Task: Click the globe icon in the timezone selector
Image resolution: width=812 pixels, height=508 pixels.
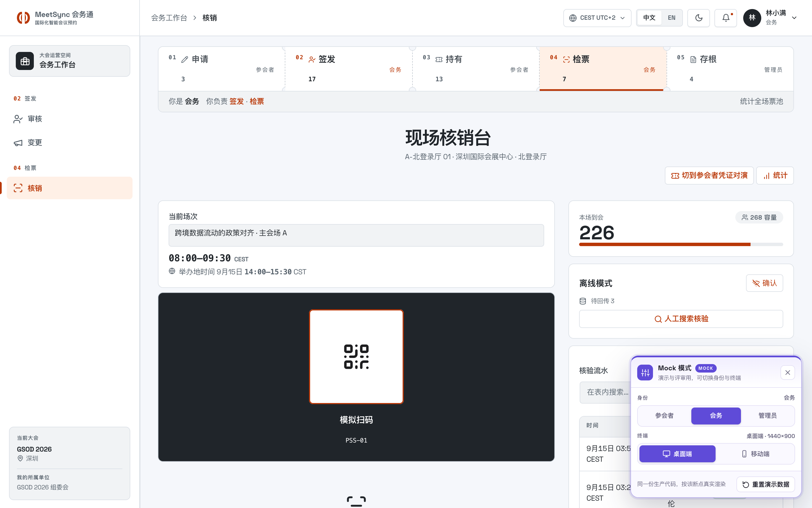Action: click(x=573, y=18)
